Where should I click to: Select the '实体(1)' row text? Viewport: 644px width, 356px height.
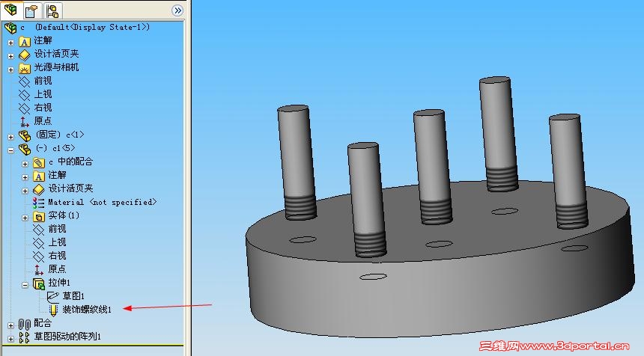64,215
